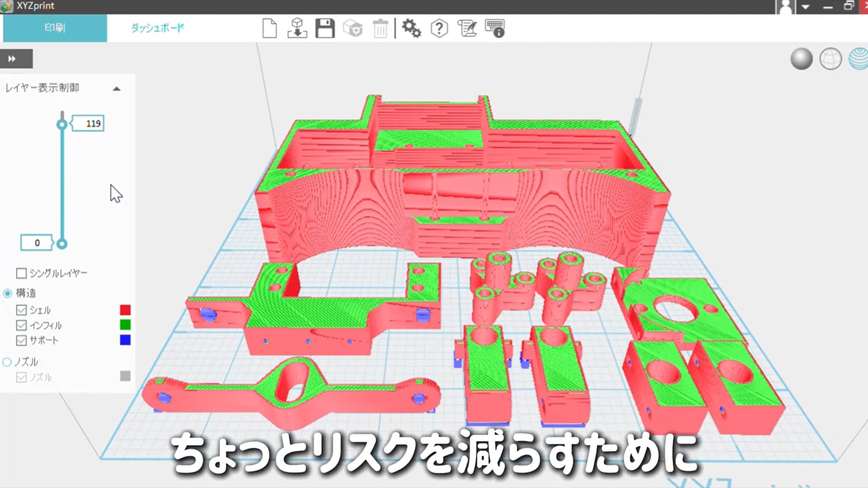868x488 pixels.
Task: Uncheck the サポート checkbox
Action: tap(21, 340)
